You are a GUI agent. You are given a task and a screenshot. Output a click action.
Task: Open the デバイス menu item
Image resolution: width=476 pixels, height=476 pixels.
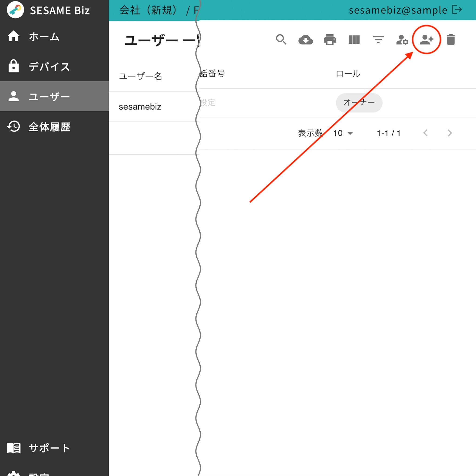54,66
